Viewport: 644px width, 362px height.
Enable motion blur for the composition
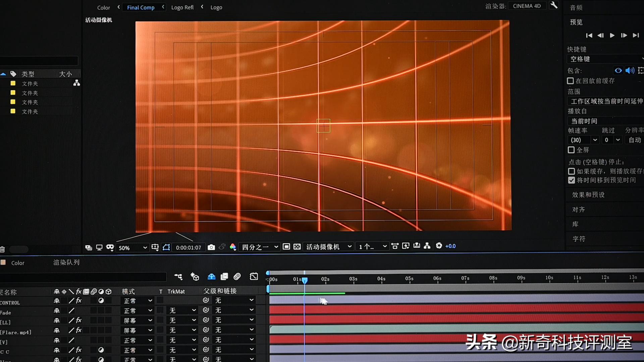pos(237,277)
